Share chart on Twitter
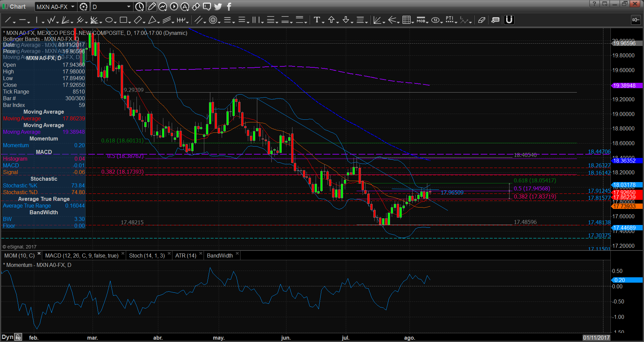Image resolution: width=644 pixels, height=342 pixels. pos(218,7)
